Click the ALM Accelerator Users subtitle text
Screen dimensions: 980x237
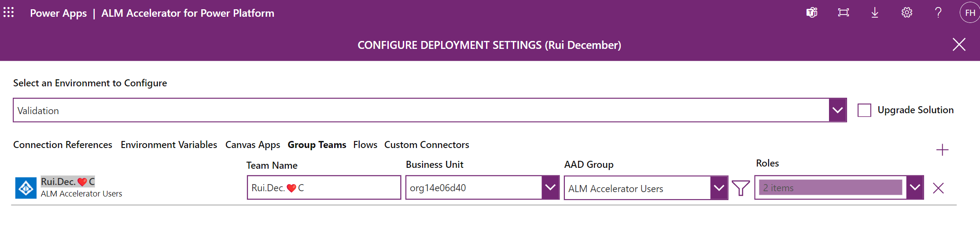tap(81, 194)
